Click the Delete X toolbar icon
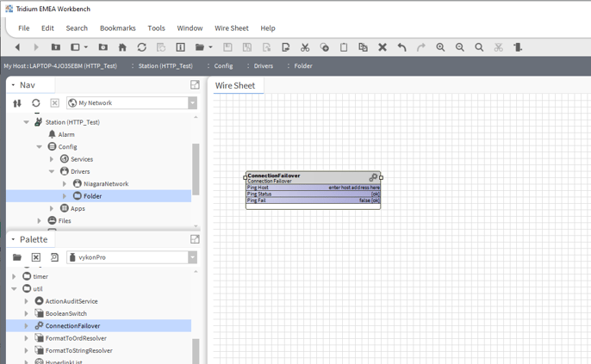This screenshot has height=364, width=591. coord(383,47)
